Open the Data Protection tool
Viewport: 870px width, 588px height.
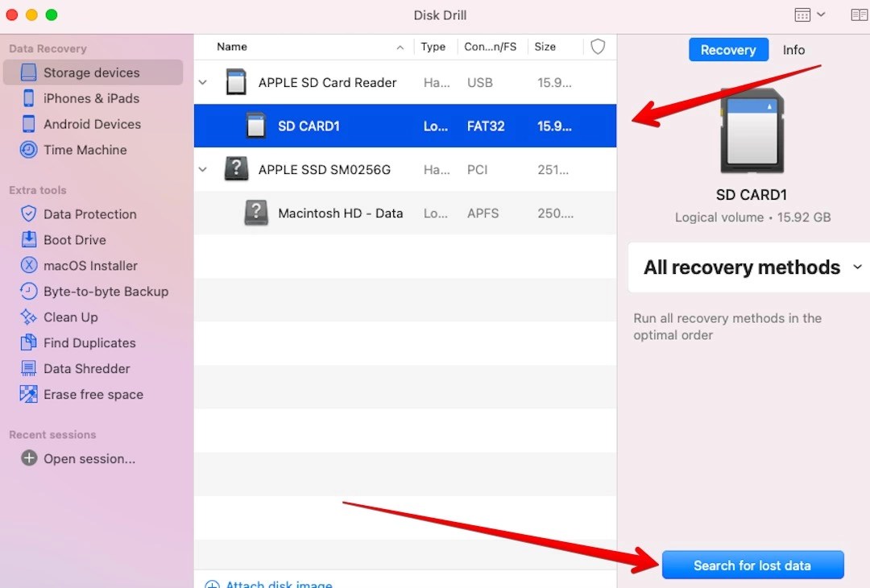coord(89,214)
